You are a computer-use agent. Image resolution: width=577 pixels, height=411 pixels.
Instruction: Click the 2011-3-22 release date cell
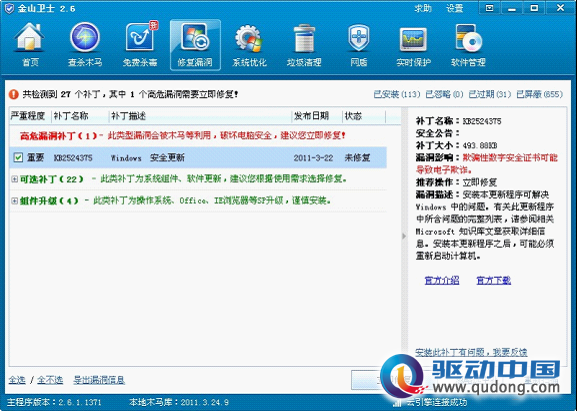coord(313,158)
